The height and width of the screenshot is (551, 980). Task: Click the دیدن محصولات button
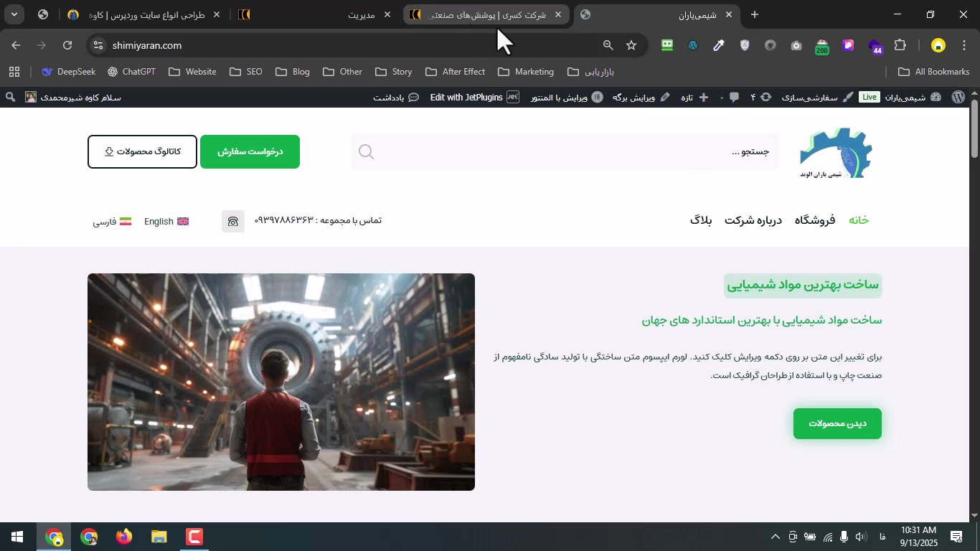(x=837, y=423)
